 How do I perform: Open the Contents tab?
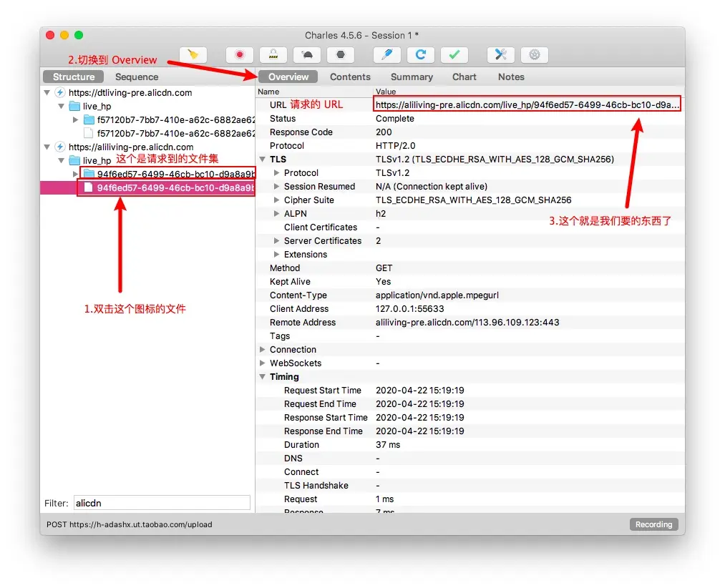(350, 77)
